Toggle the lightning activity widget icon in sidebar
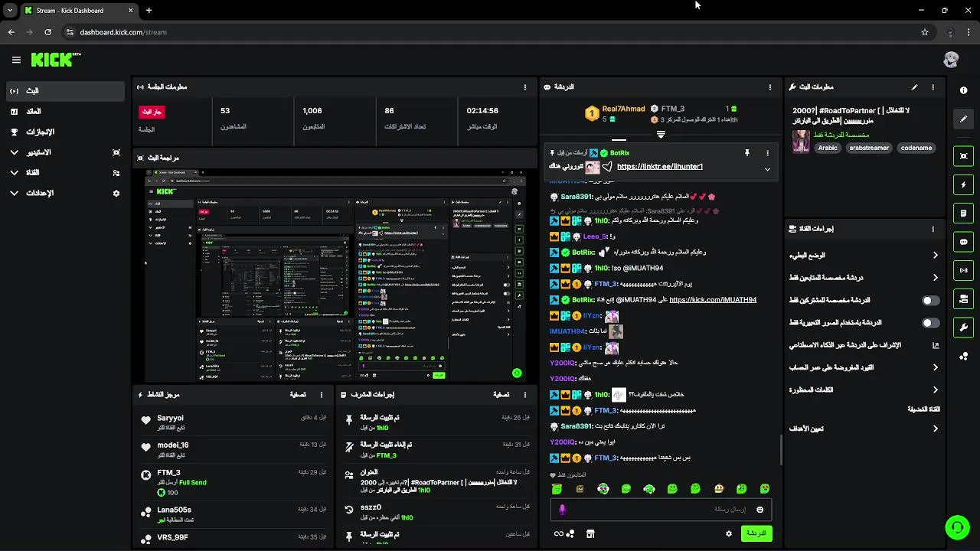980x551 pixels. point(963,184)
